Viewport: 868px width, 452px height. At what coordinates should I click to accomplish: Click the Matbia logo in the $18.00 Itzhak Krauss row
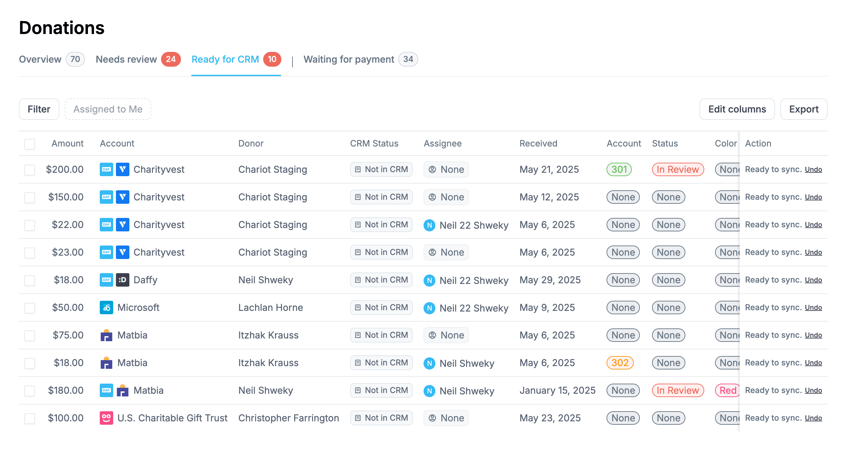[106, 363]
